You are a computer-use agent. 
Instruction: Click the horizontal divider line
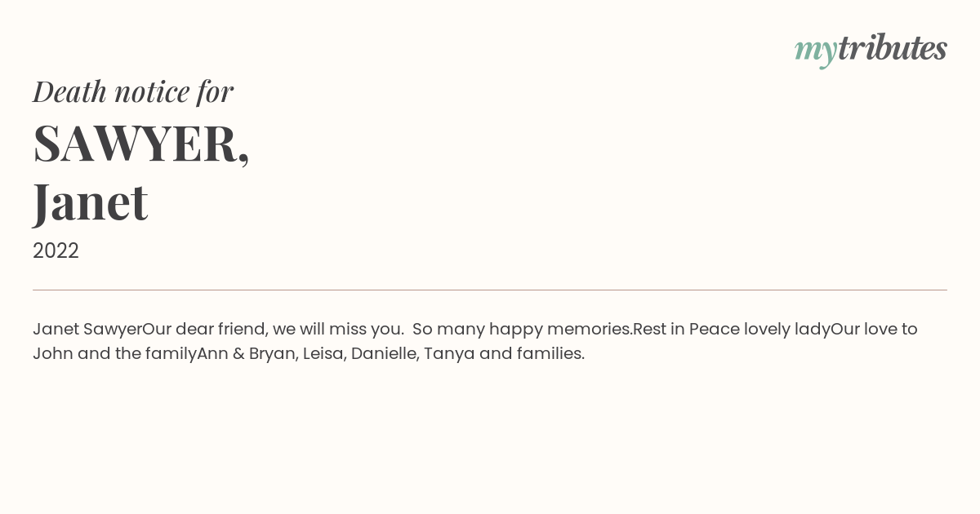pos(490,290)
